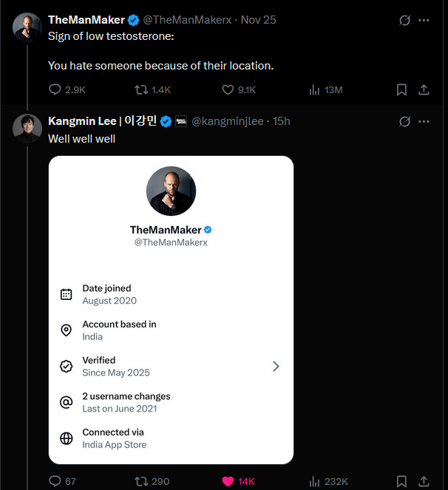The width and height of the screenshot is (448, 490).
Task: Click Grok icon on Kangmin Lee's tweet
Action: pyautogui.click(x=404, y=121)
